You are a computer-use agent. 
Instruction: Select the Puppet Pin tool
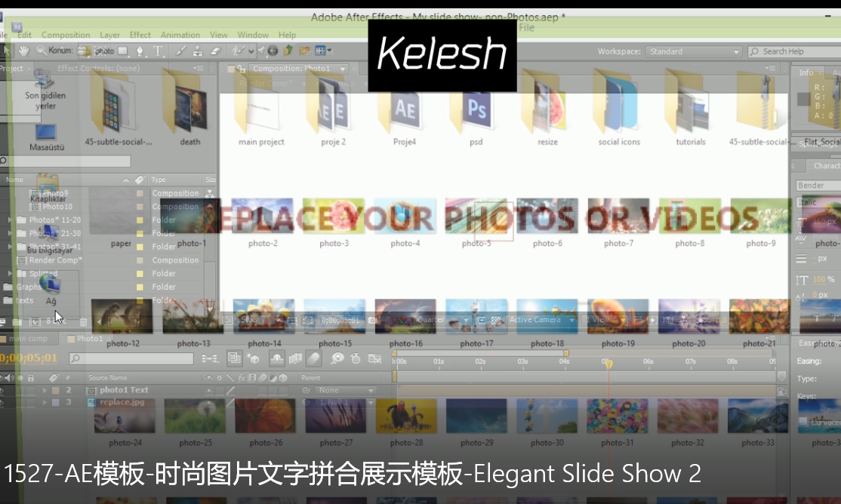(261, 51)
